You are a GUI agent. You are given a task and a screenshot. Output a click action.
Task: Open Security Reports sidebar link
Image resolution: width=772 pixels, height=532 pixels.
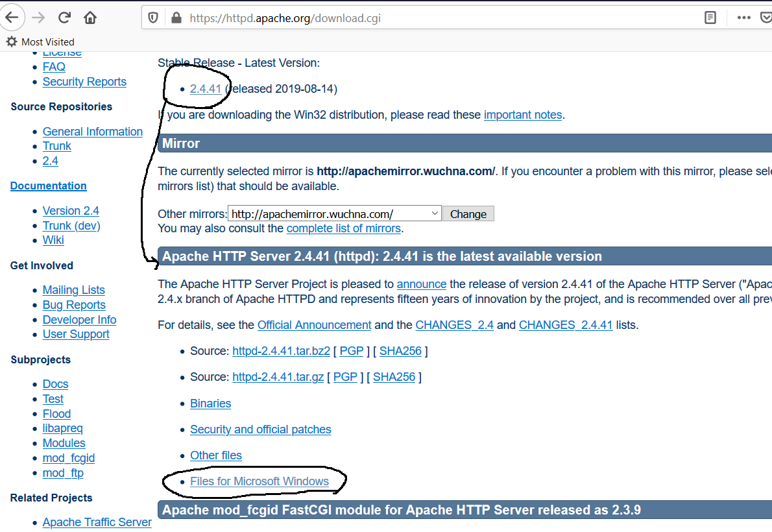tap(84, 82)
